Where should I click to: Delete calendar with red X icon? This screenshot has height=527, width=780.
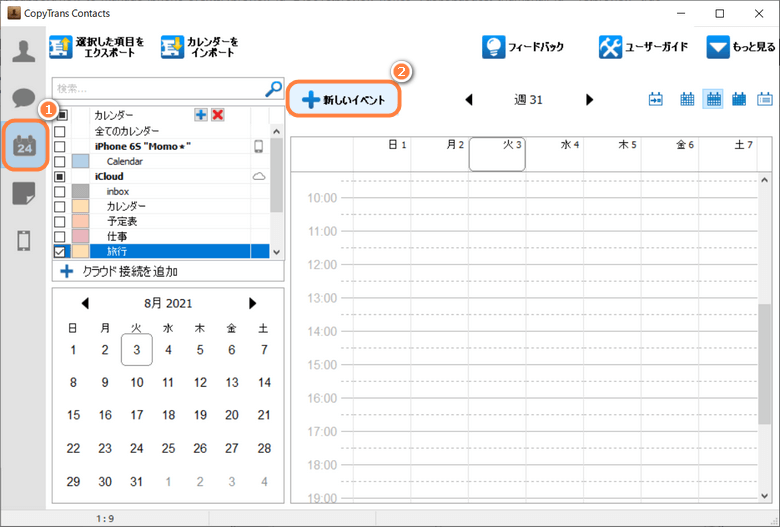[217, 115]
